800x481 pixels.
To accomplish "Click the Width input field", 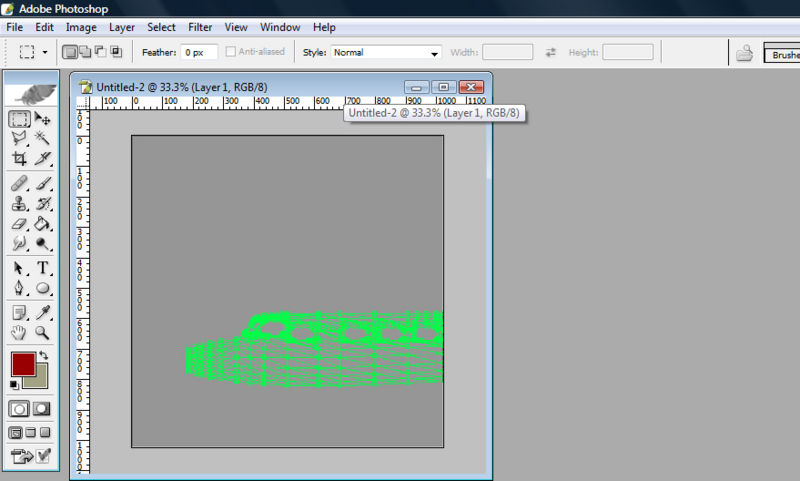I will click(508, 52).
